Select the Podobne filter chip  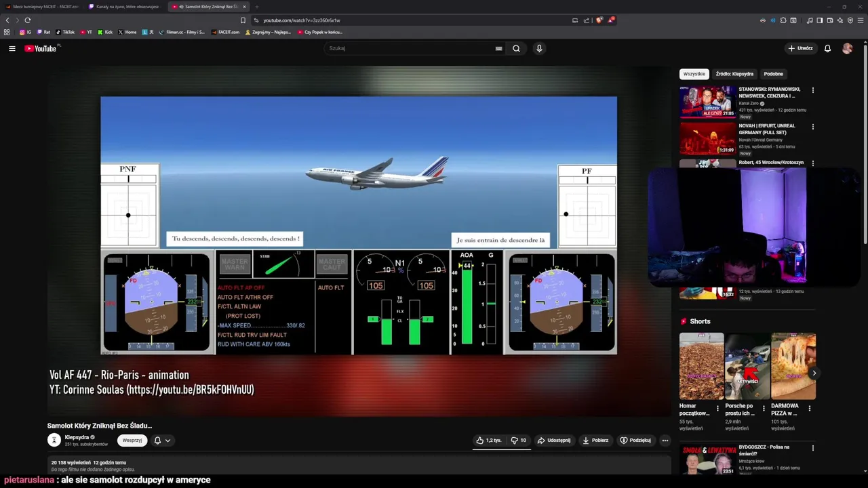coord(773,74)
